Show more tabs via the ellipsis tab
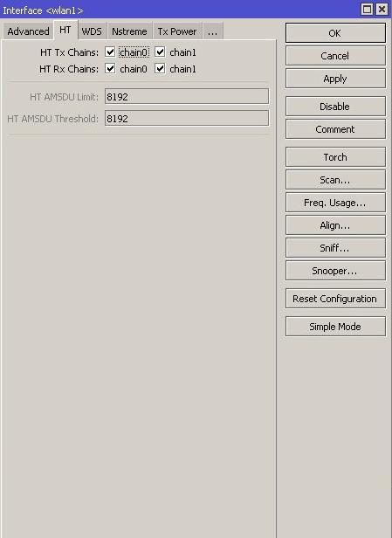 (213, 31)
